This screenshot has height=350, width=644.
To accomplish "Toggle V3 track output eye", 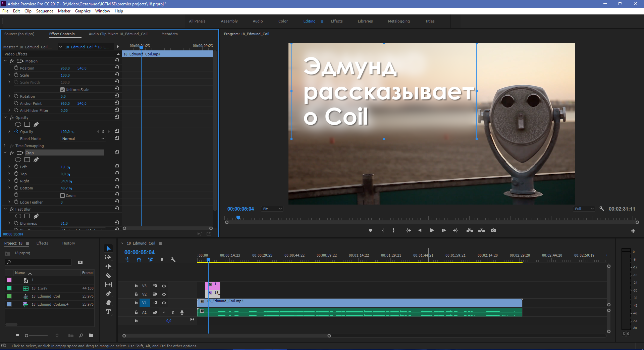I will pyautogui.click(x=164, y=286).
